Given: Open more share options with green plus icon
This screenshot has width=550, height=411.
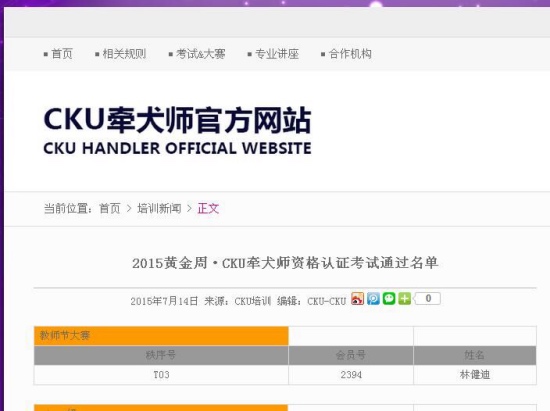Looking at the screenshot, I should click(404, 299).
